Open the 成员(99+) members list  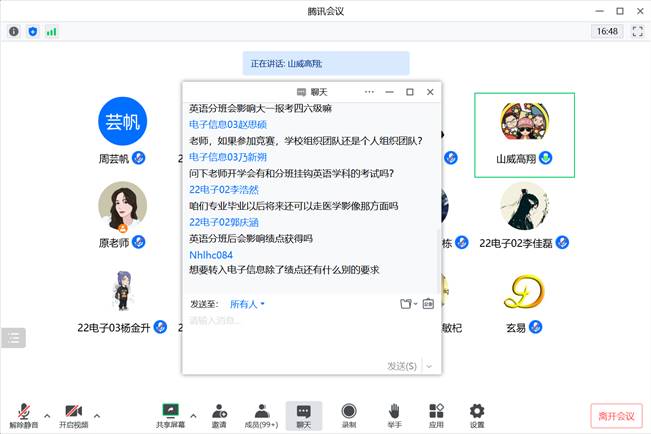(261, 415)
